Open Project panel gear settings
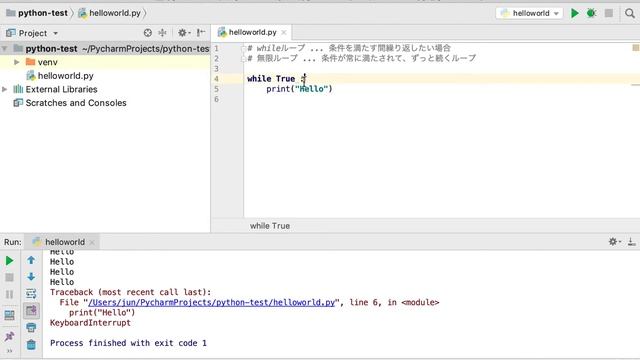640x360 pixels. [183, 33]
